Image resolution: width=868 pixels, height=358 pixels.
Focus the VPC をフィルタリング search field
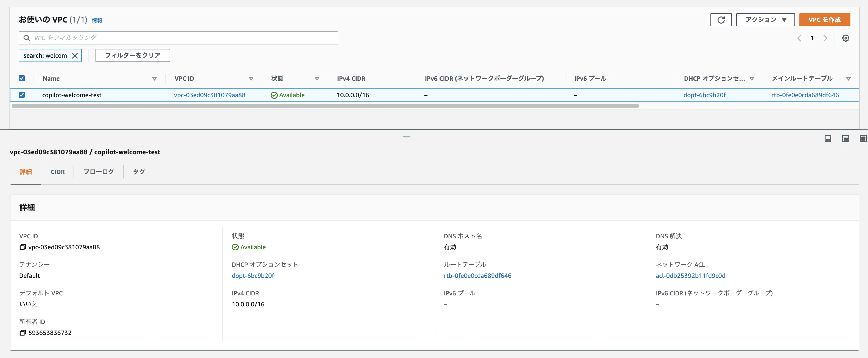pyautogui.click(x=178, y=38)
